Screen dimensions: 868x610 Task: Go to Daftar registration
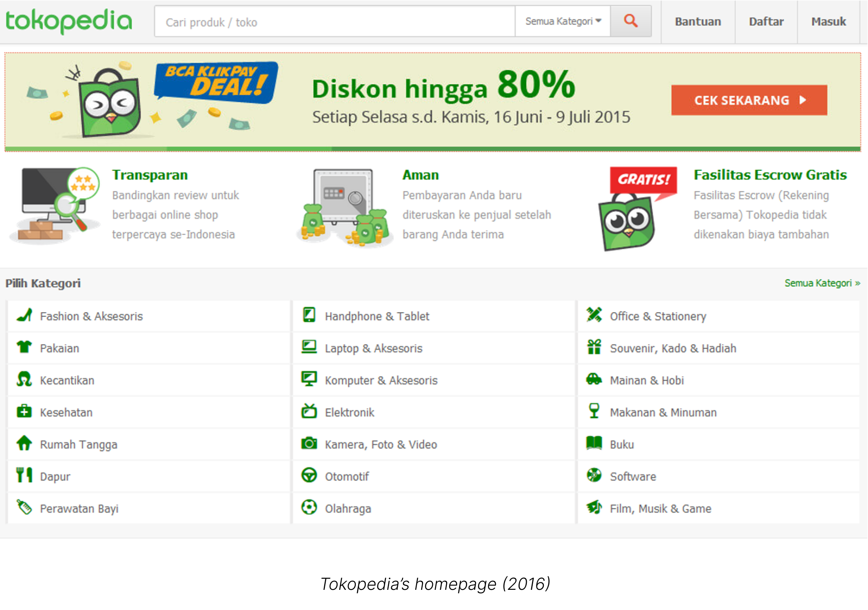tap(766, 21)
